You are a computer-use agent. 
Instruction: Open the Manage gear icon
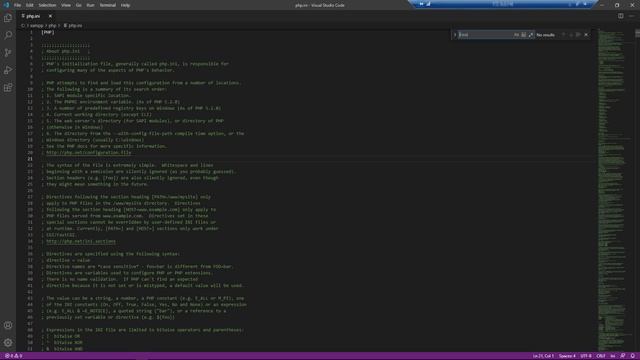tap(8, 343)
